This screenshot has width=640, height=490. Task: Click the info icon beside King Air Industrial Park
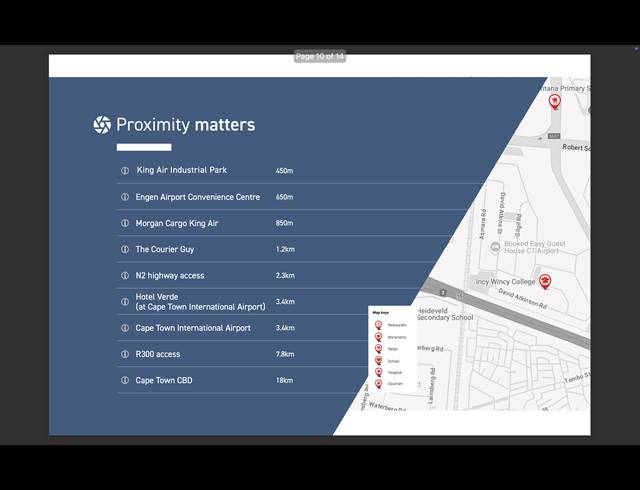coord(125,171)
